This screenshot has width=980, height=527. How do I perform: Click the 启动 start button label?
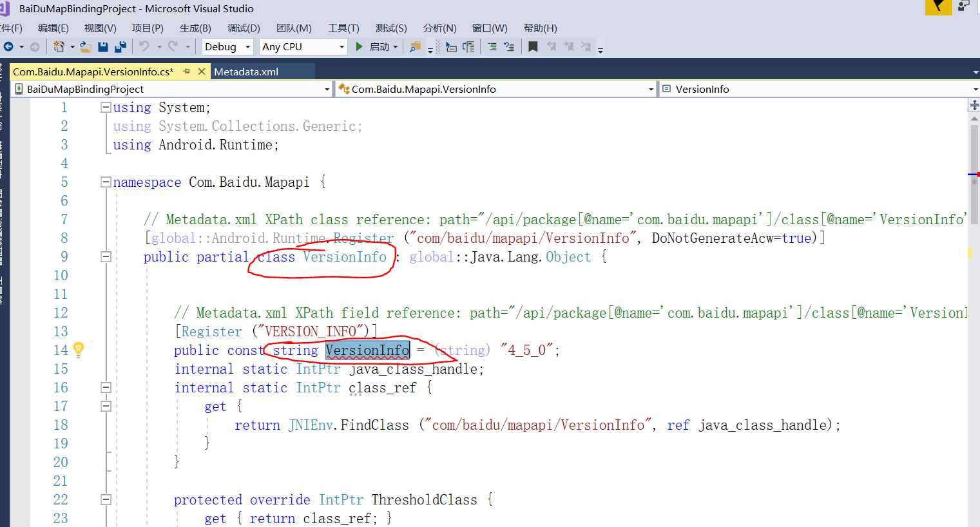point(380,46)
